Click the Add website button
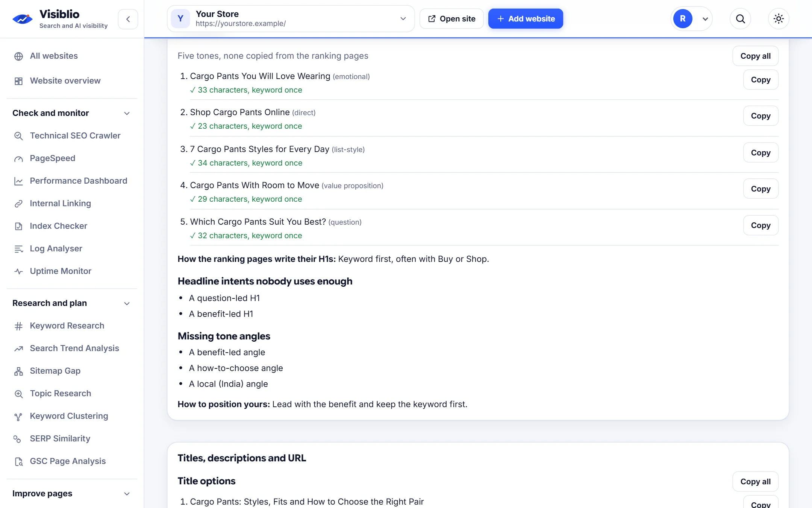Viewport: 812px width, 508px height. 526,19
